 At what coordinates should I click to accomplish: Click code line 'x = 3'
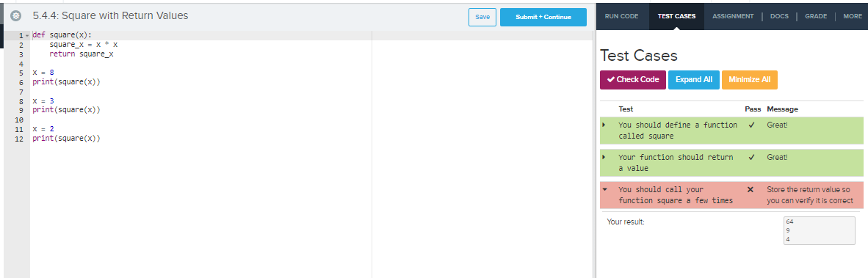point(43,101)
